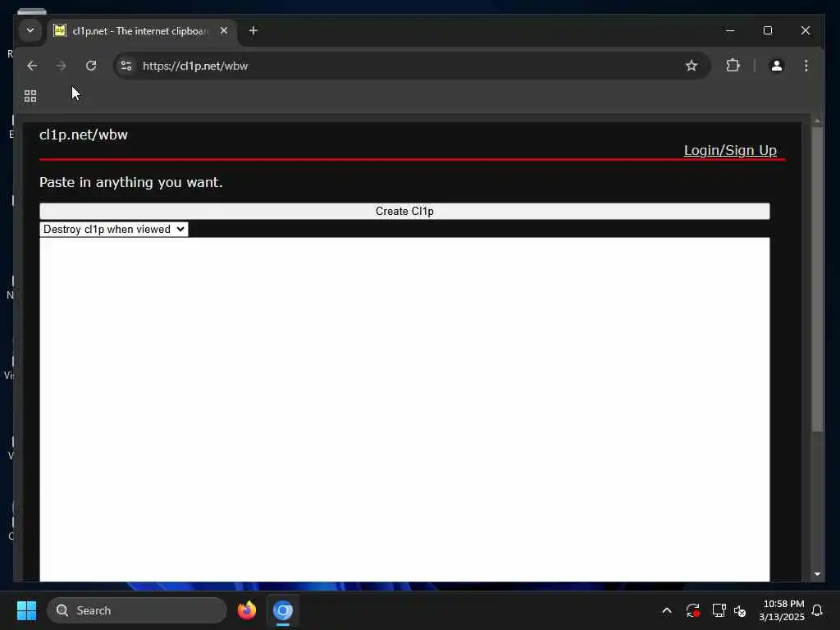The height and width of the screenshot is (630, 840).
Task: Click the taskbar Search box
Action: pos(137,610)
